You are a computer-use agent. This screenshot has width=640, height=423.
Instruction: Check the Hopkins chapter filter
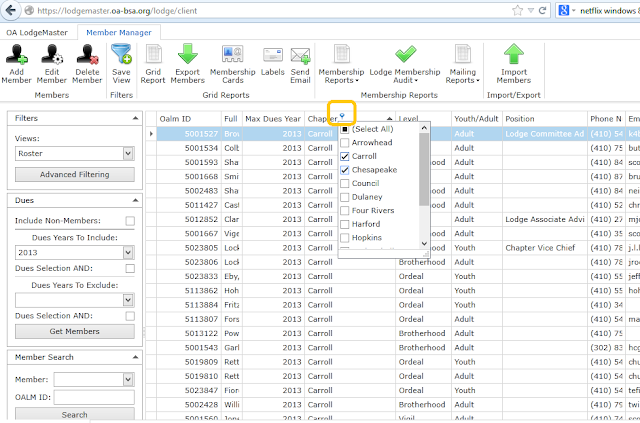(345, 238)
